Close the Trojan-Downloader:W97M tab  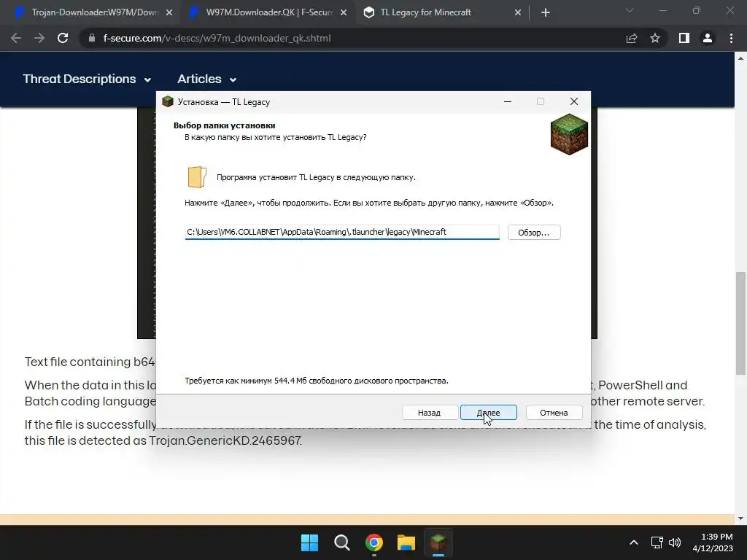tap(169, 13)
